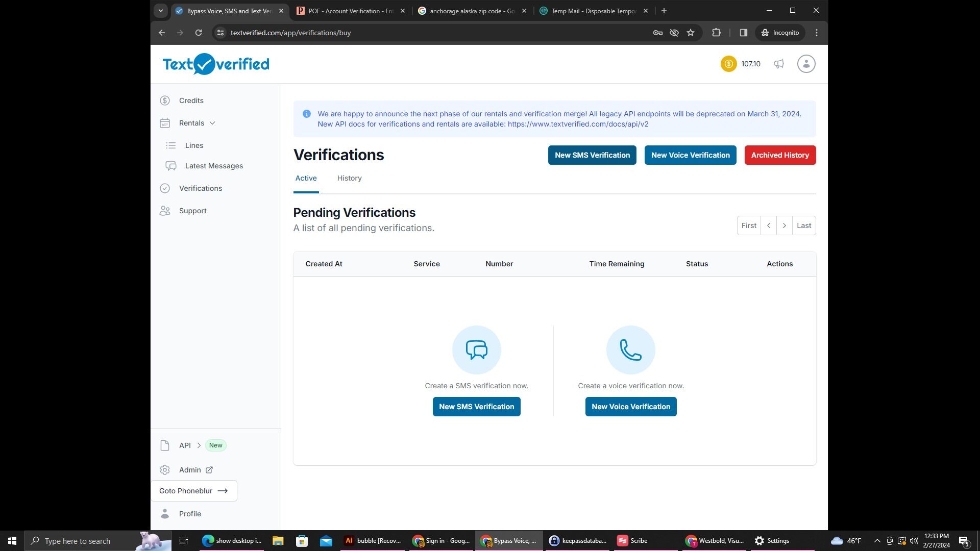This screenshot has width=980, height=551.
Task: Click the Goto Phoneblur button
Action: [x=194, y=491]
